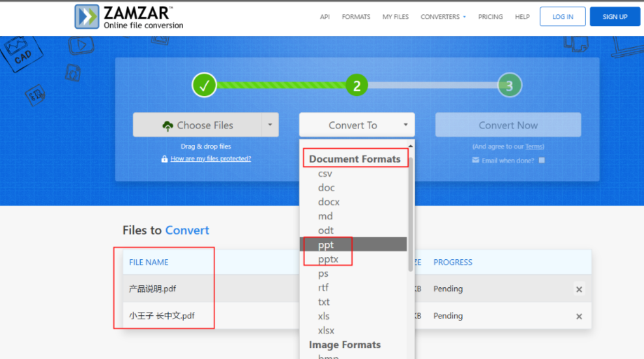The height and width of the screenshot is (359, 644).
Task: Click the Choose Files button
Action: pyautogui.click(x=197, y=125)
